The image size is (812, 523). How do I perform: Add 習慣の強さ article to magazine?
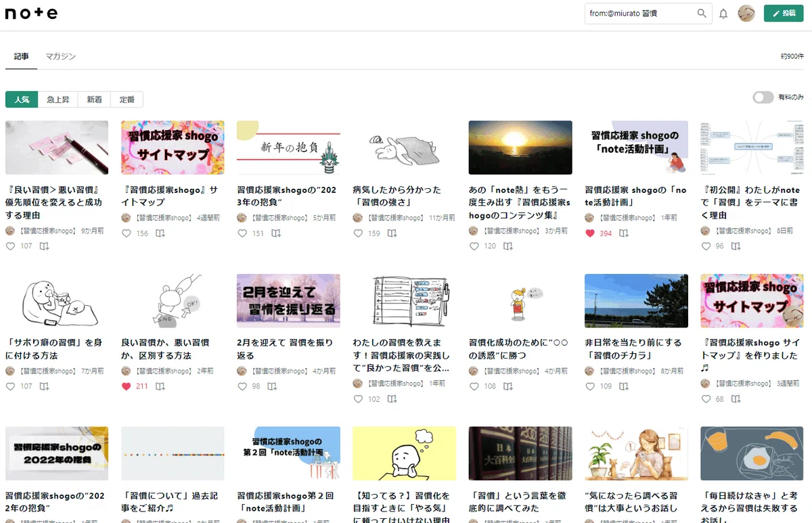[x=392, y=233]
